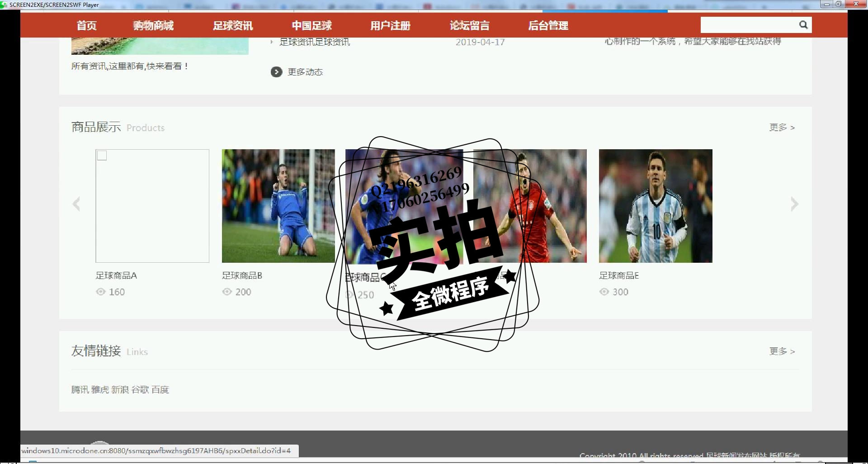Click the 所有资讯,这里都有,快来看看！ caption
Screen dimensions: 868x464
(130, 66)
